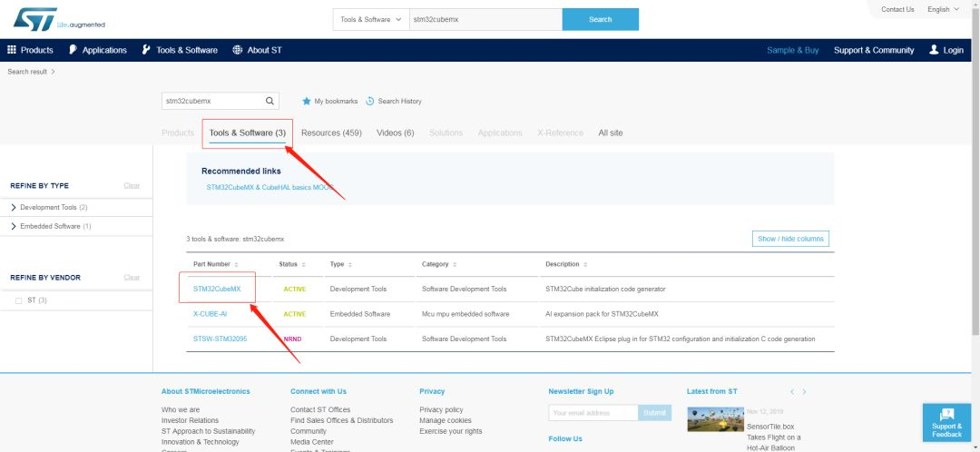Clear the Refine by Vendor filter
Image resolution: width=980 pixels, height=452 pixels.
point(132,278)
